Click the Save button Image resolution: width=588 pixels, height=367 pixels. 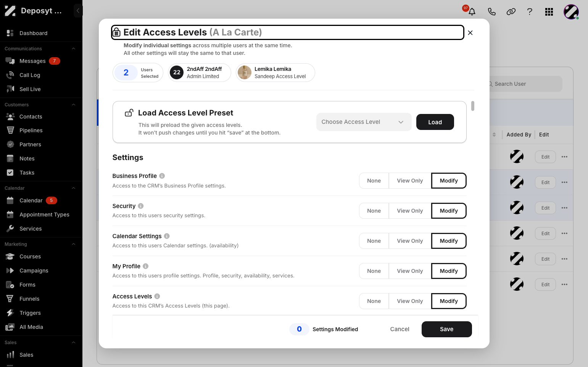click(x=446, y=329)
